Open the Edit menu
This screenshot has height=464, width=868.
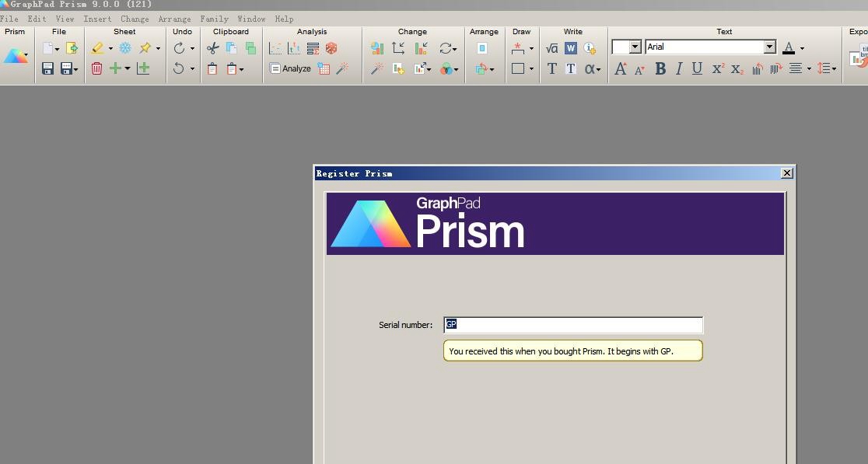[x=37, y=19]
